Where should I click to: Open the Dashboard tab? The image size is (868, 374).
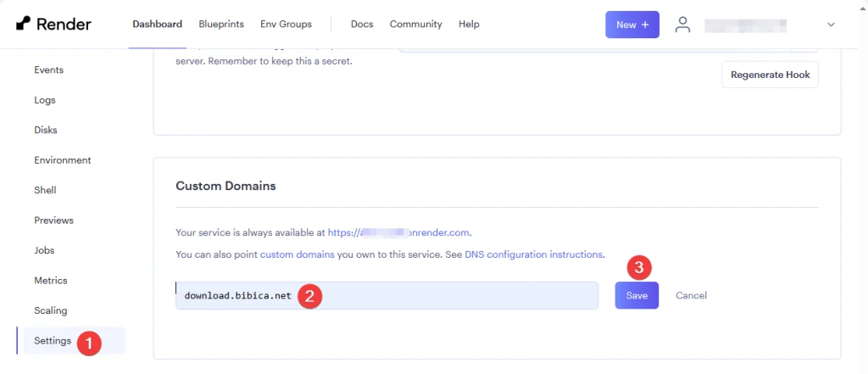[157, 24]
